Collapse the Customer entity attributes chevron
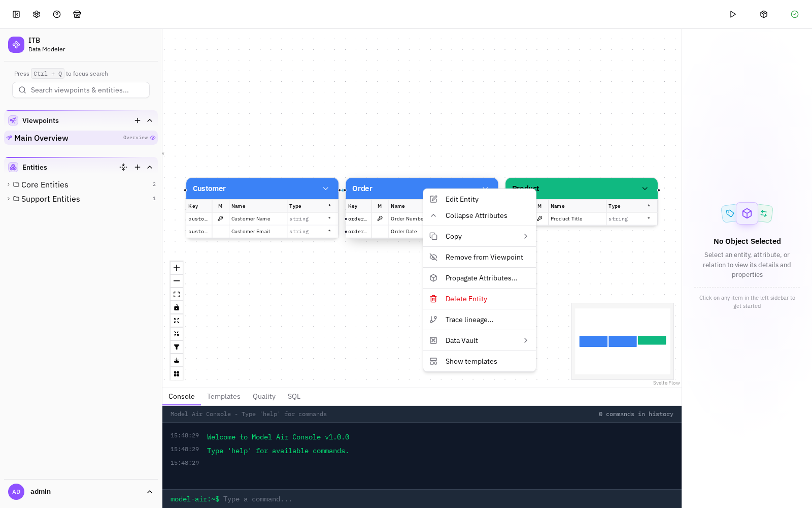 point(326,188)
